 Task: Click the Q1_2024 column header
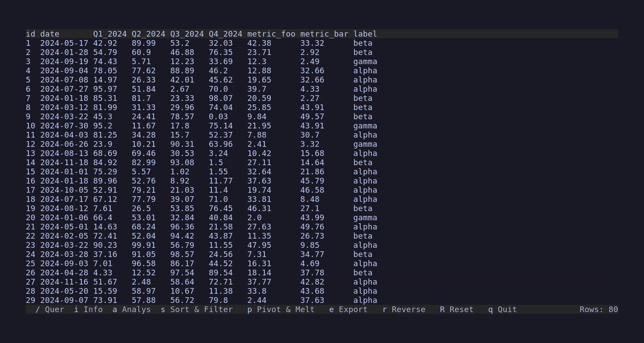click(110, 34)
